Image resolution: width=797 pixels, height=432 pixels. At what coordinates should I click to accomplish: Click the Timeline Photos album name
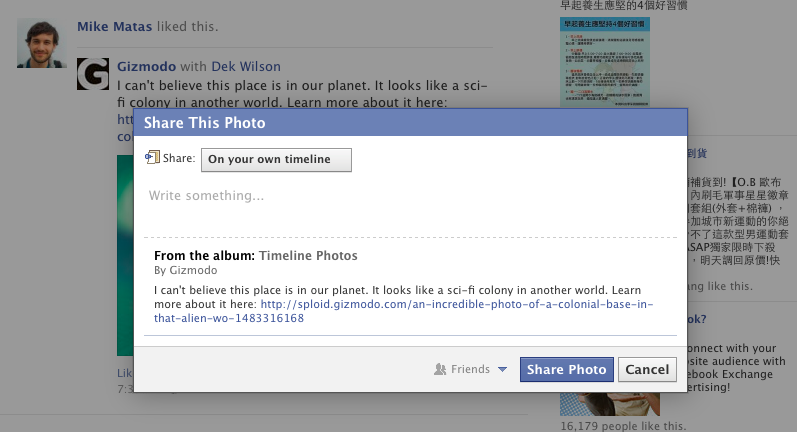pos(309,256)
